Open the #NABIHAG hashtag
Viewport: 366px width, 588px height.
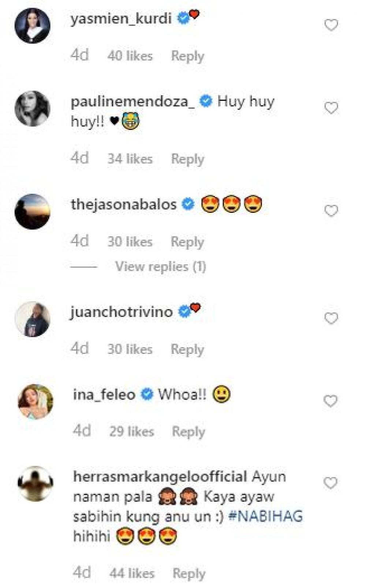click(265, 516)
